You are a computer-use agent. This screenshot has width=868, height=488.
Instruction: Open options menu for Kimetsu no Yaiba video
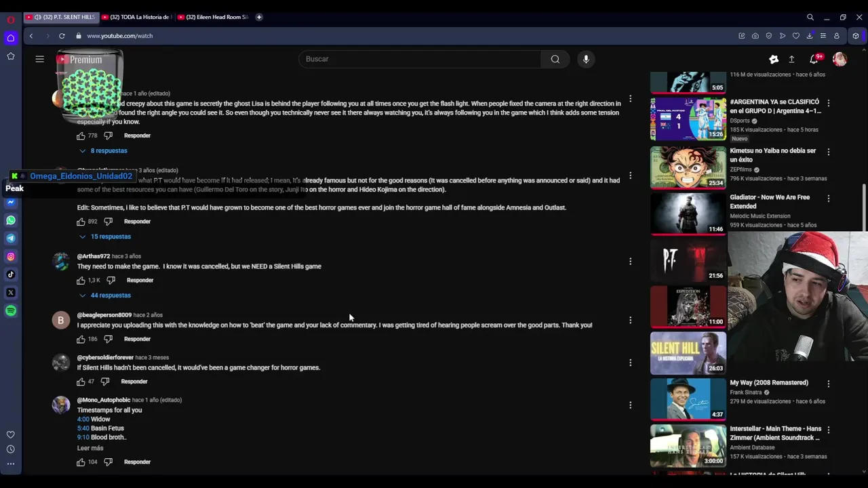click(829, 152)
